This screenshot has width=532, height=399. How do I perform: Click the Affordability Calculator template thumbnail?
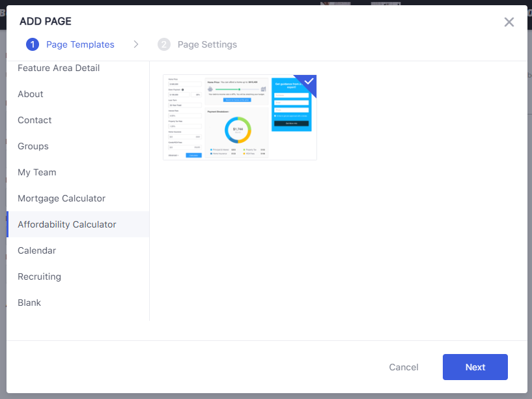tap(240, 117)
